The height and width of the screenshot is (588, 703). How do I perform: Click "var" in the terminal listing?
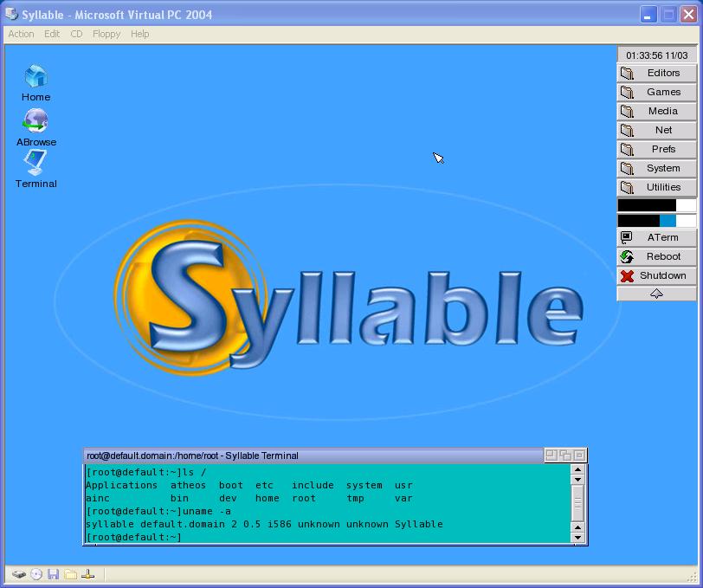pos(403,498)
